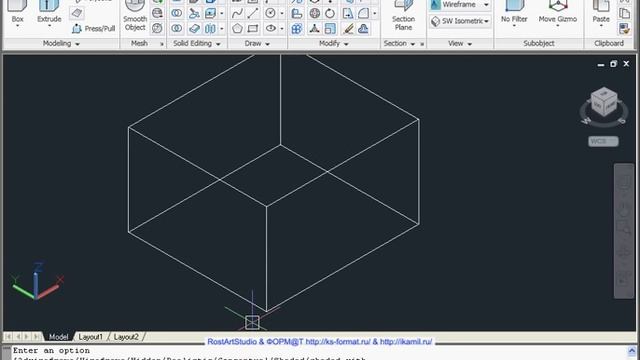Click the previous-tab navigation arrow
This screenshot has width=640, height=360.
coord(18,337)
